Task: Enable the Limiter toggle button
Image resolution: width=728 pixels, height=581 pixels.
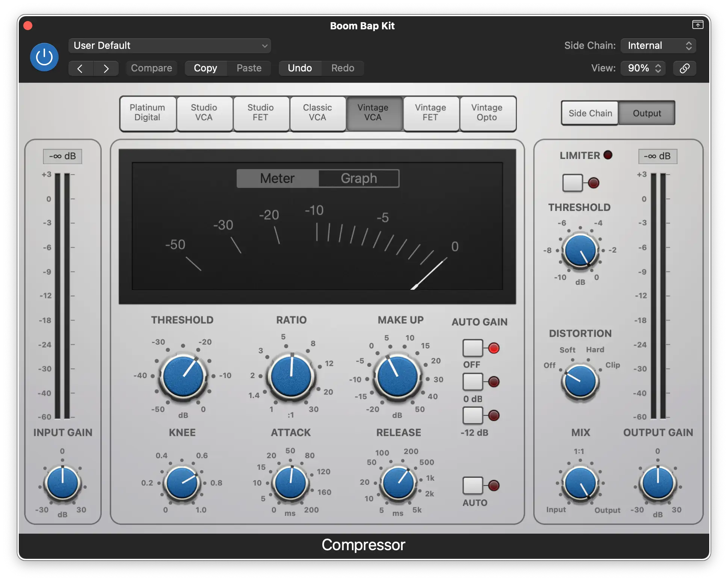Action: click(x=572, y=183)
